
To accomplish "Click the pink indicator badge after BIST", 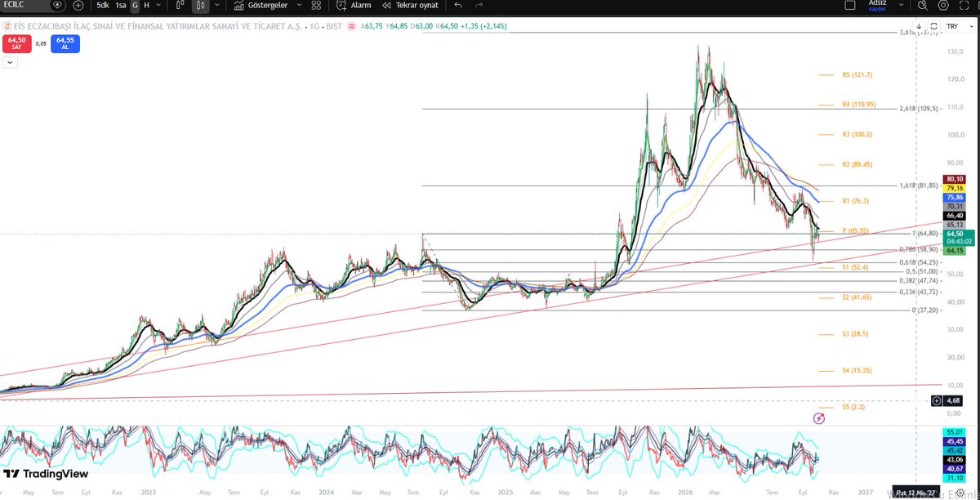I will click(x=350, y=27).
